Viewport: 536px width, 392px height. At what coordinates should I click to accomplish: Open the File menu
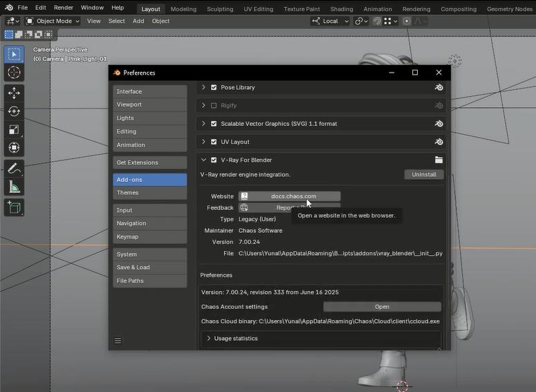[23, 8]
